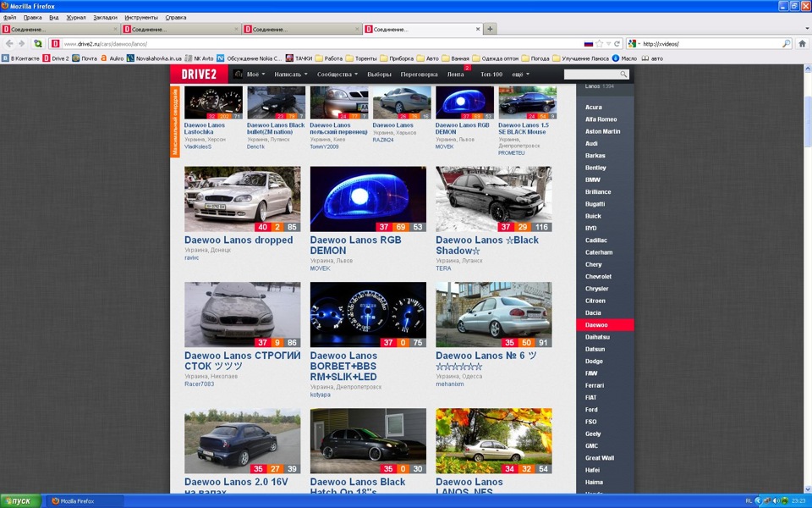Screen dimensions: 812x508
Task: Open the В Контакте bookmark
Action: 20,58
